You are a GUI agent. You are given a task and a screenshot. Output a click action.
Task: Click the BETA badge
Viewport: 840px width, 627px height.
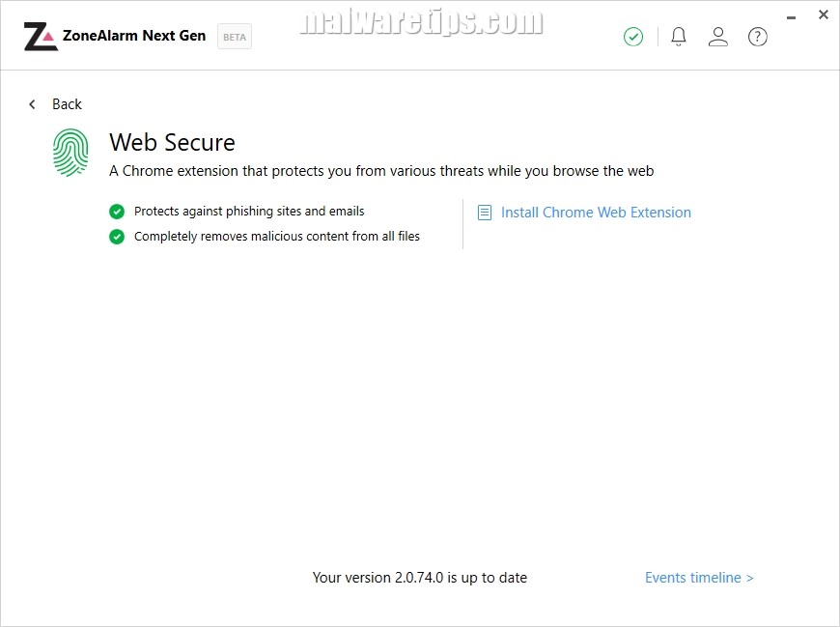[235, 37]
